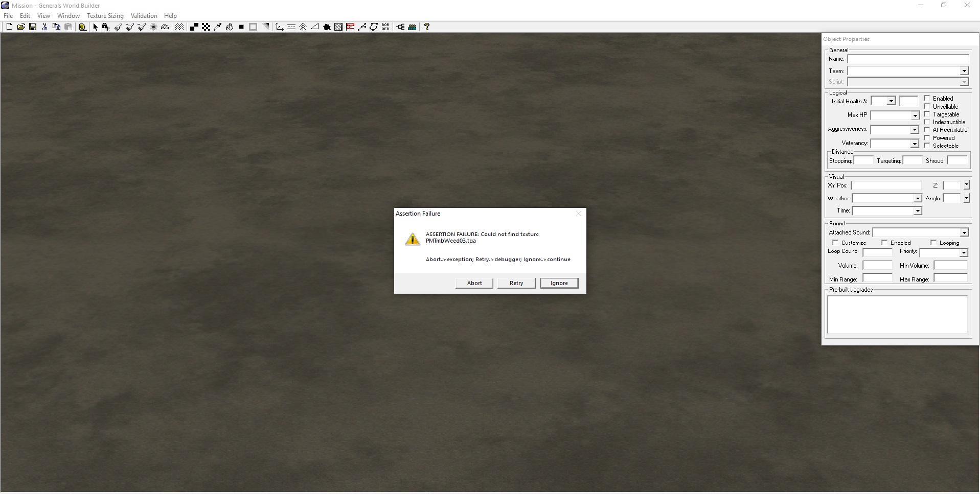Select the arrow pointer tool

point(95,27)
